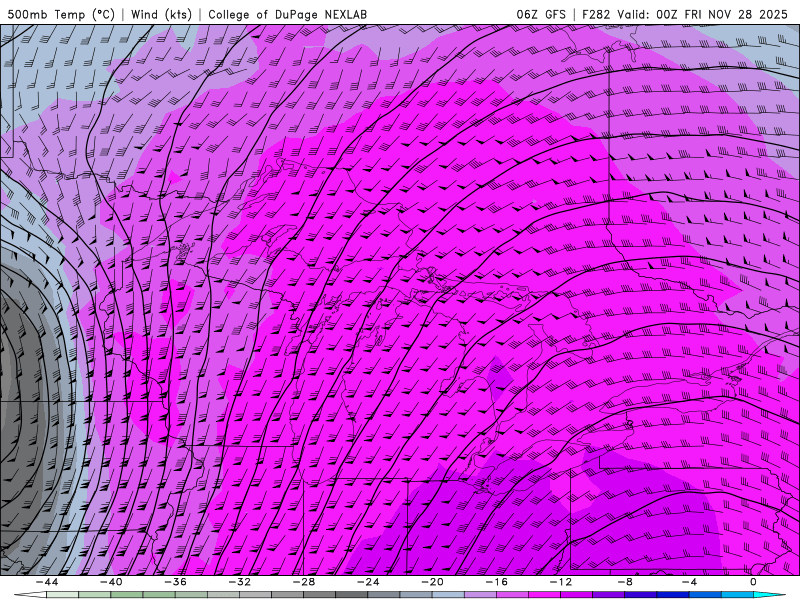
Task: Select the -4 color scale label
Action: click(x=690, y=582)
